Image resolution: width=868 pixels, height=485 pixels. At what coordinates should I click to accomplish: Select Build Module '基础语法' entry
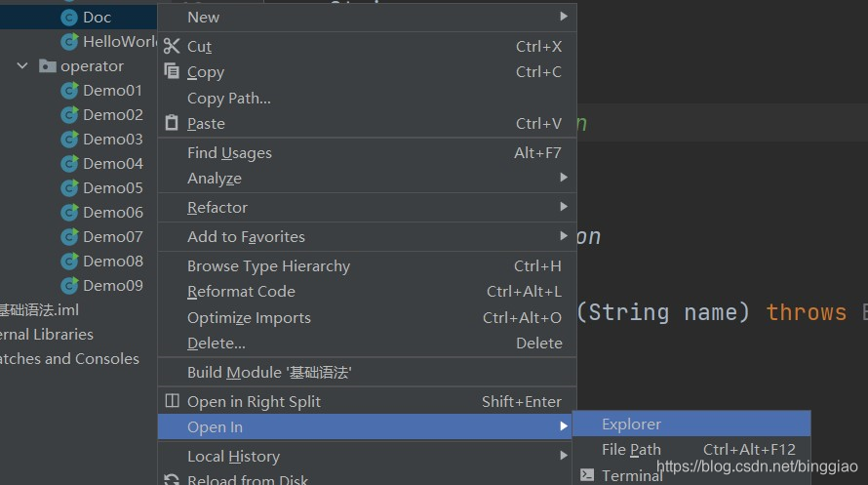[x=367, y=373]
